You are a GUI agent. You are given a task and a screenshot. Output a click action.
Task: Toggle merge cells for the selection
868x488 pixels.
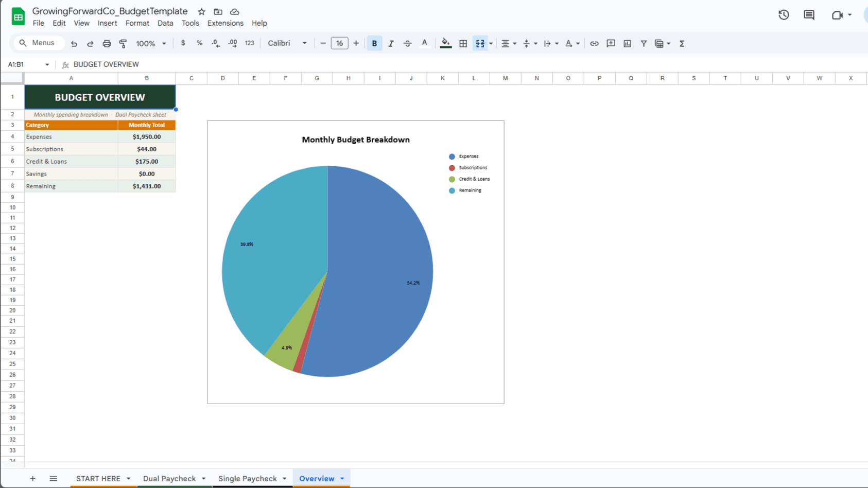[x=480, y=43]
